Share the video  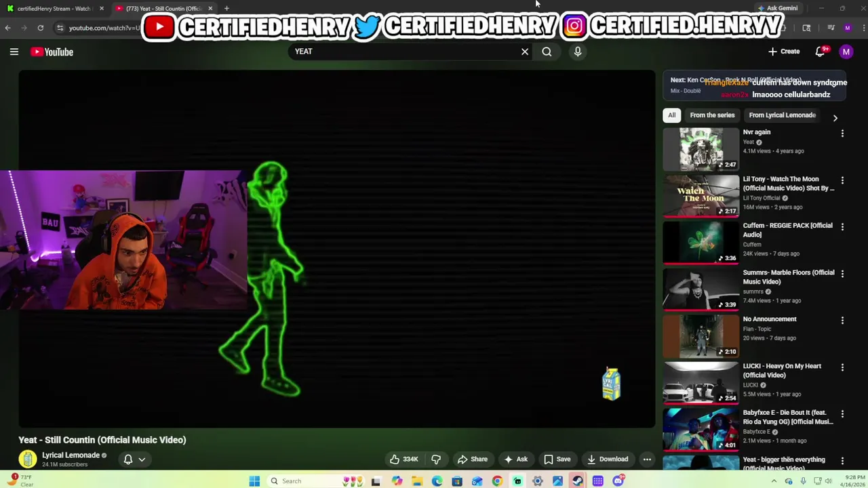click(472, 459)
